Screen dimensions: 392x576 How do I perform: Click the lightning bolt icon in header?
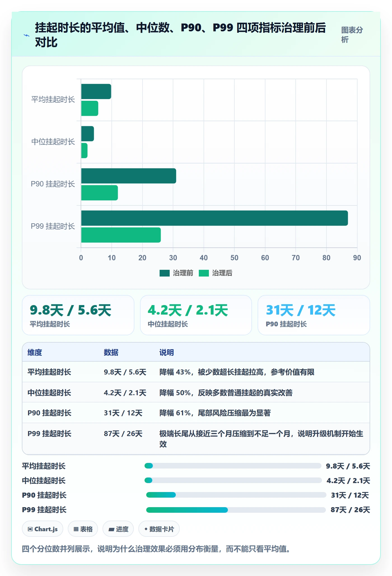pos(27,35)
